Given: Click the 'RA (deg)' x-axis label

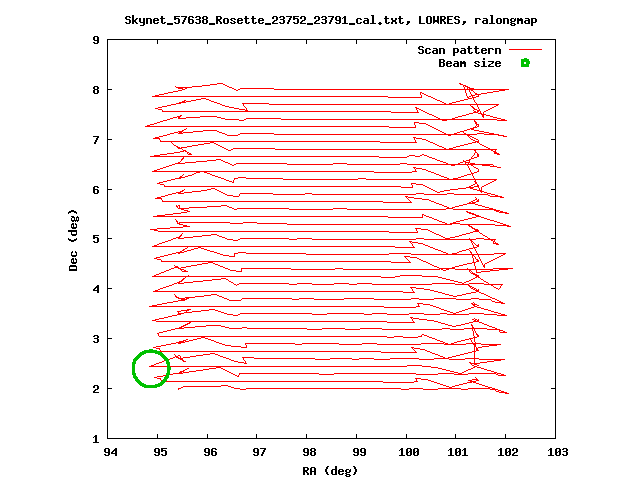Looking at the screenshot, I should 330,471.
